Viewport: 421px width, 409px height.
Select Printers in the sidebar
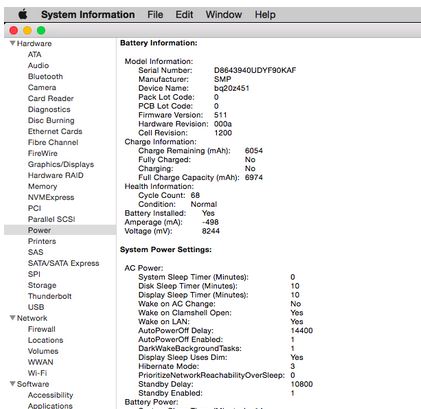[x=42, y=241]
